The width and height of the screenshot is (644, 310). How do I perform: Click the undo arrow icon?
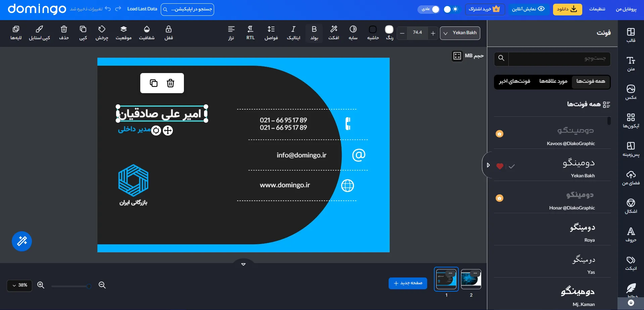tap(108, 9)
